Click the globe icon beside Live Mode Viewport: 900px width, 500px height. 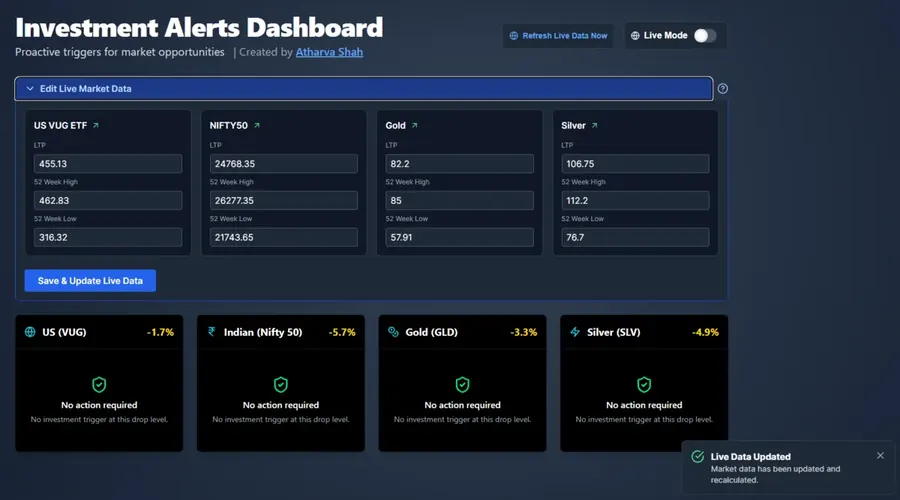[635, 36]
